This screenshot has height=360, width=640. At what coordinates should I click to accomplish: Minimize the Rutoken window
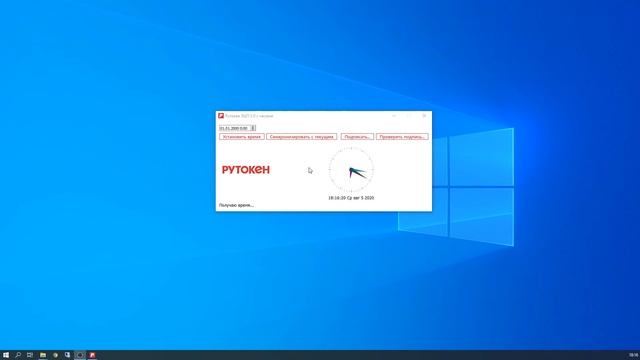coord(394,116)
